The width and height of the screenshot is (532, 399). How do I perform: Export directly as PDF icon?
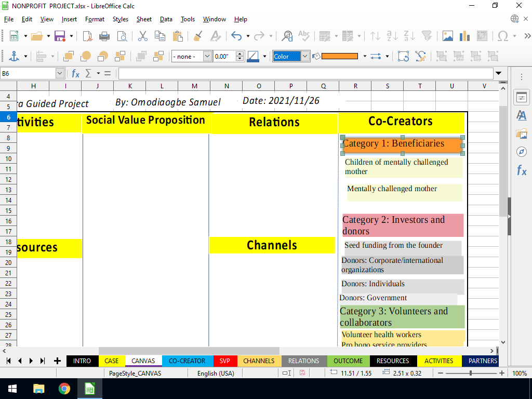pos(87,36)
